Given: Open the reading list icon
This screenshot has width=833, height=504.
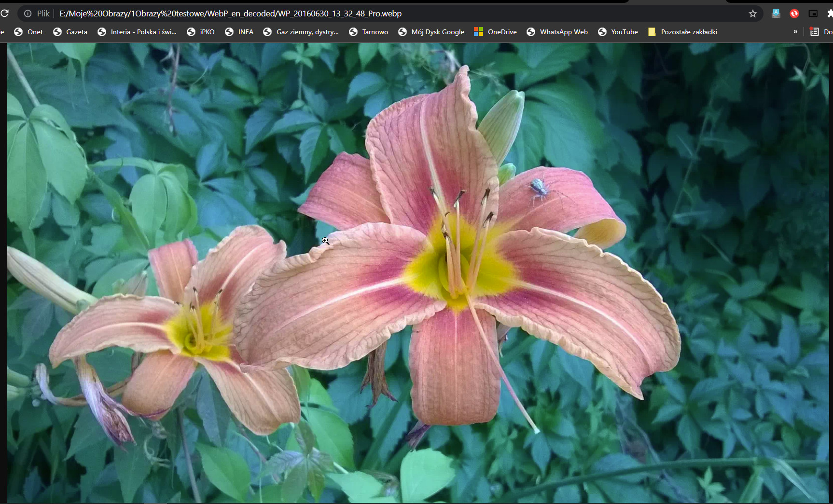Looking at the screenshot, I should coord(815,32).
